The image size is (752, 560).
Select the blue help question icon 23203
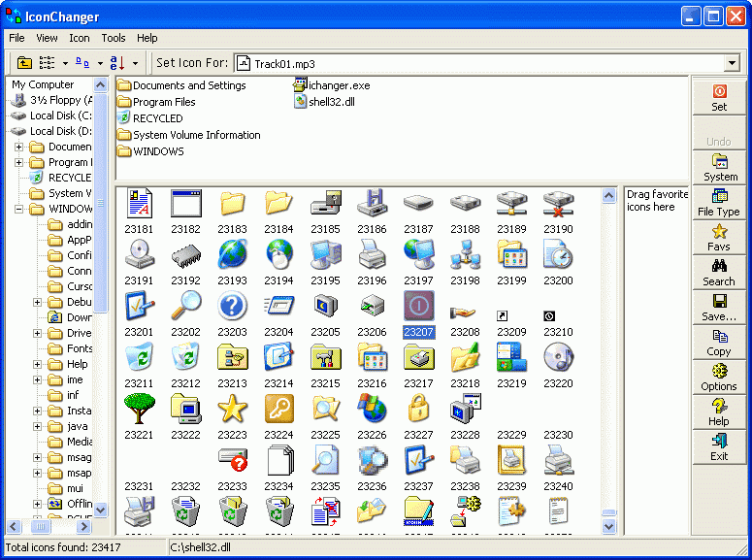coord(232,305)
